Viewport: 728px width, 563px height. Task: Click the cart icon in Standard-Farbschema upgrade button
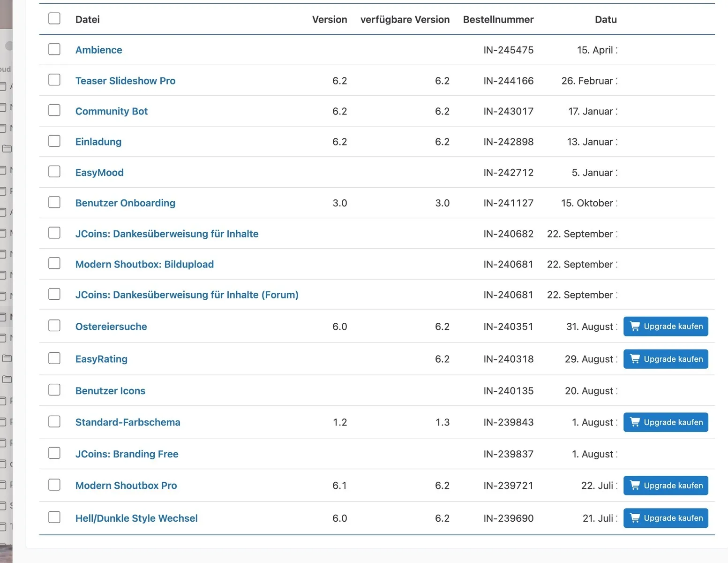click(635, 422)
